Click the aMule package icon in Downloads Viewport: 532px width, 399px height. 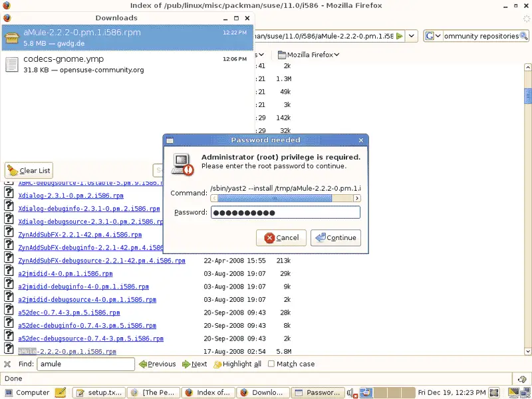(11, 37)
